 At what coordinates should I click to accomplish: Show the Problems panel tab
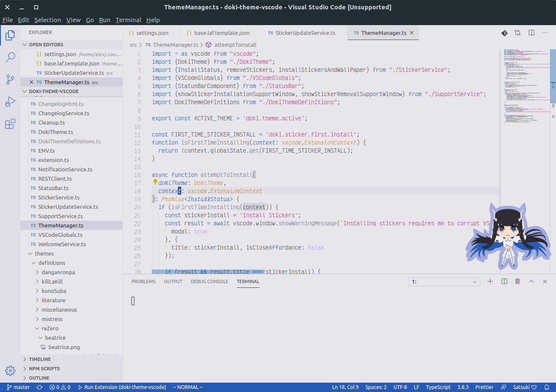pyautogui.click(x=143, y=281)
